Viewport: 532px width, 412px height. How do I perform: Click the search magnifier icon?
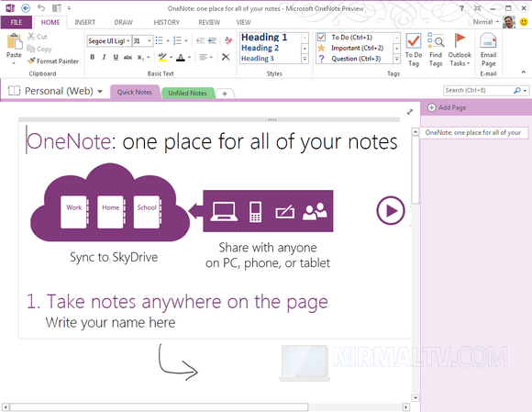(517, 90)
